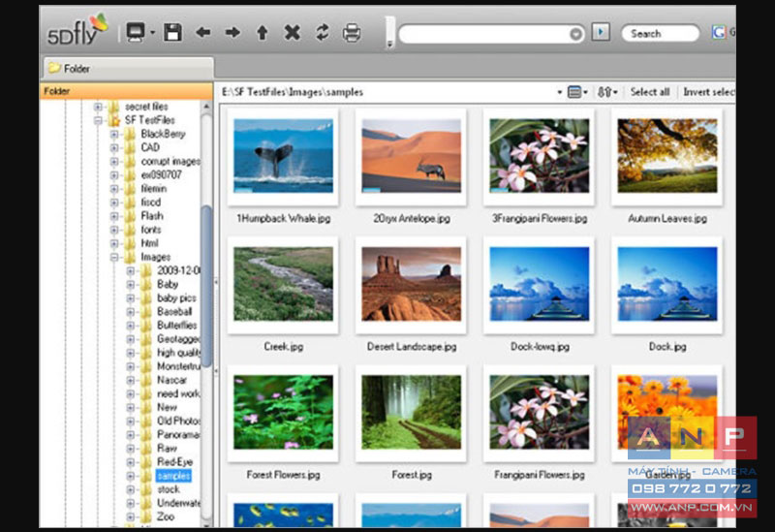Viewport: 775px width, 532px height.
Task: Go up one folder level
Action: (x=263, y=33)
